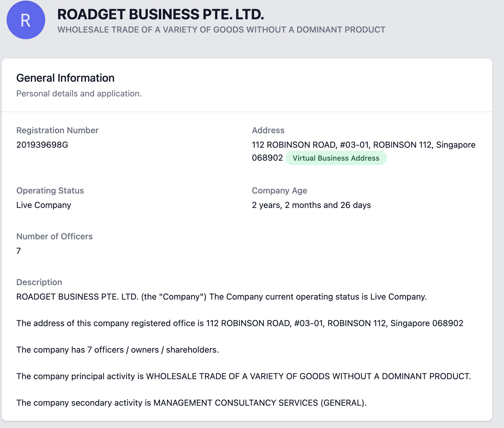Viewport: 504px width, 428px height.
Task: Click the Number of Officers label
Action: pos(55,236)
